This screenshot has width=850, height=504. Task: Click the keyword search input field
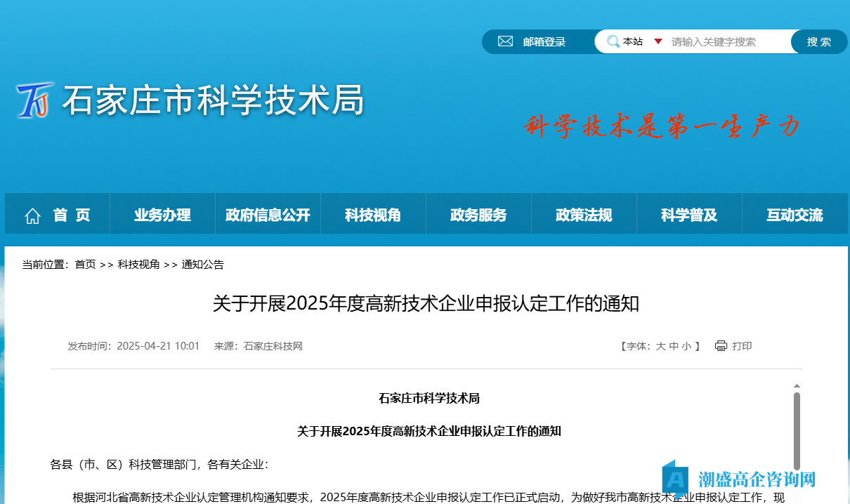pos(727,41)
